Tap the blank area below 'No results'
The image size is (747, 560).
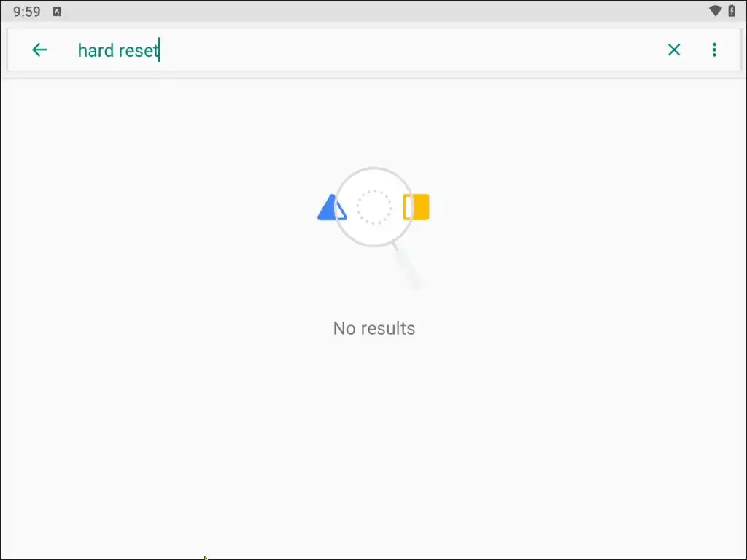[374, 443]
